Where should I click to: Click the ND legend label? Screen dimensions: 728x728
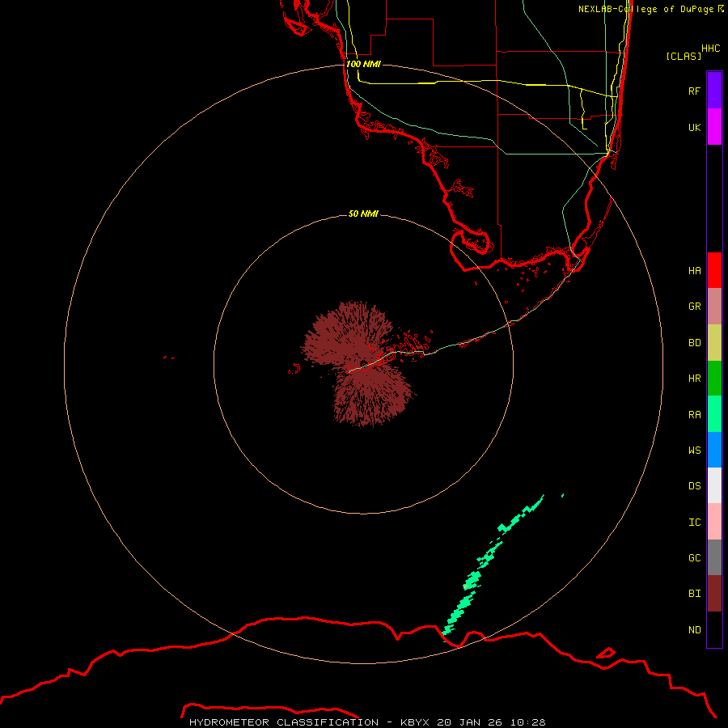coord(694,630)
